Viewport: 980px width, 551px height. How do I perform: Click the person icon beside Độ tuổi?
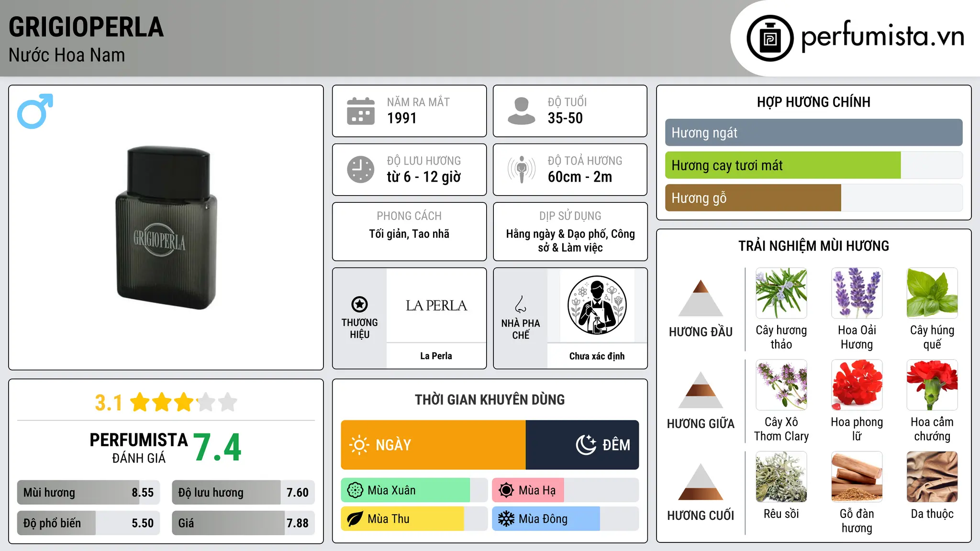[x=521, y=111]
